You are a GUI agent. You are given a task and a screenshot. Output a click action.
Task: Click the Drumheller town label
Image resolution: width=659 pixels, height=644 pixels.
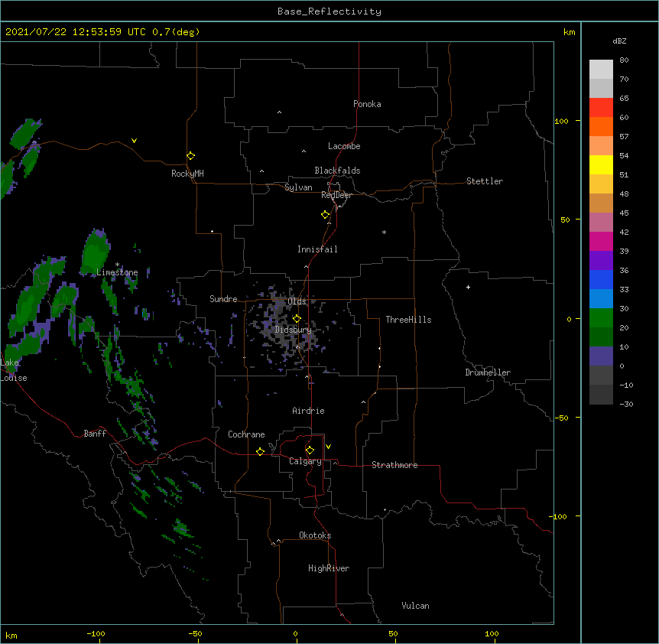[488, 372]
